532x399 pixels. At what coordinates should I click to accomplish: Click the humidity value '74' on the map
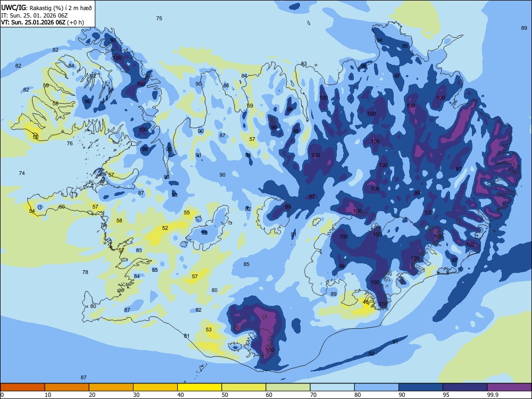pyautogui.click(x=22, y=173)
